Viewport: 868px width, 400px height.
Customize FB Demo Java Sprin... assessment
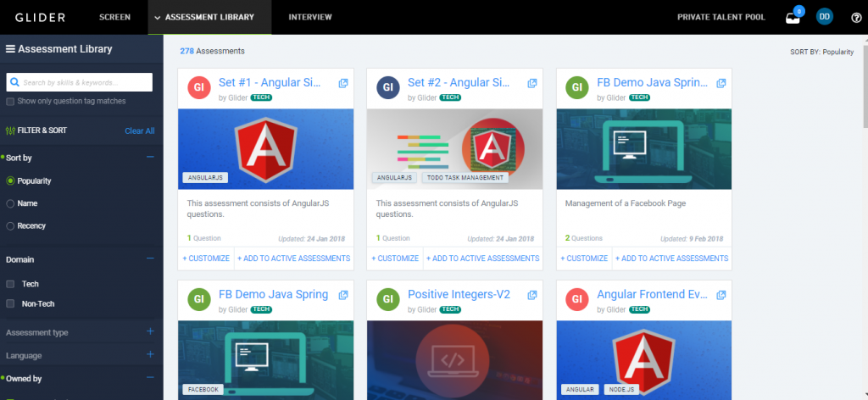point(584,258)
